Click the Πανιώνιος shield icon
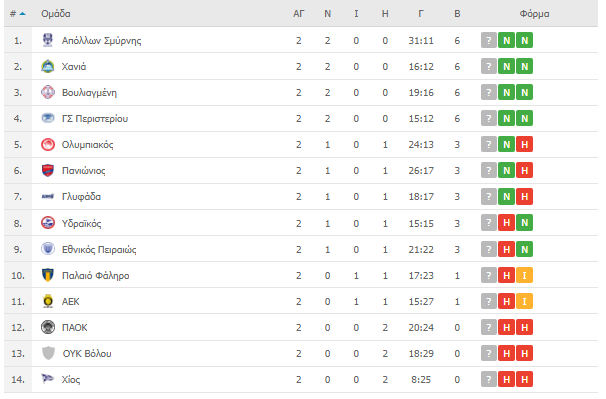Viewport: 606px width, 399px height. tap(48, 171)
